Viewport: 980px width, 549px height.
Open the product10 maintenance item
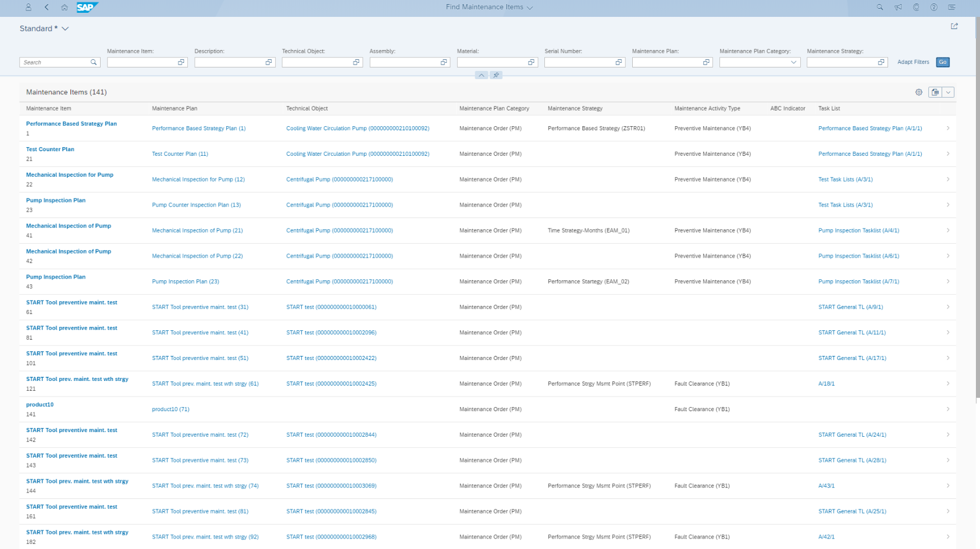[x=40, y=405]
